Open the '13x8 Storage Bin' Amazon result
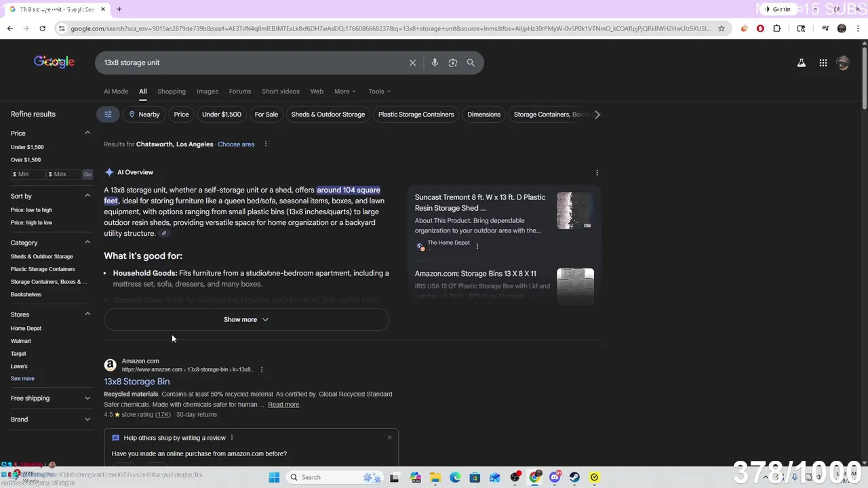The height and width of the screenshot is (488, 868). (x=136, y=382)
